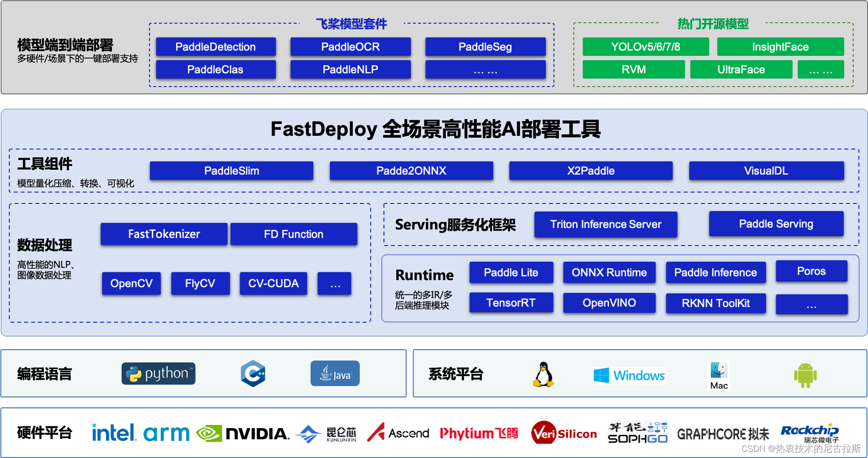
Task: Click the Windows logo
Action: pos(630,376)
